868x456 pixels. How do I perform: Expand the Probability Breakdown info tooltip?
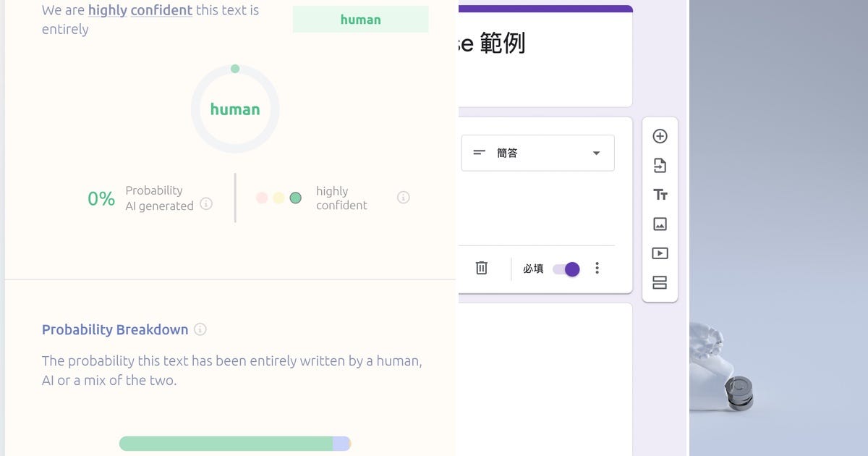(x=200, y=329)
